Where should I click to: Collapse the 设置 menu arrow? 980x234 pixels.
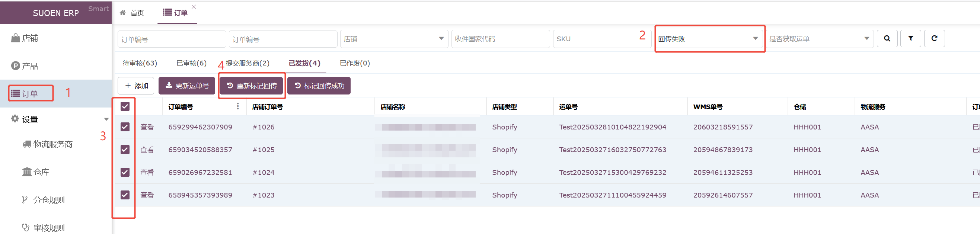click(x=106, y=119)
